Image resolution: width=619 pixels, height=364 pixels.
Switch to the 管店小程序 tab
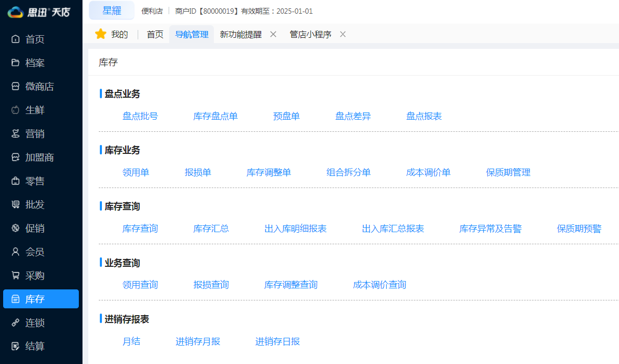pyautogui.click(x=310, y=34)
